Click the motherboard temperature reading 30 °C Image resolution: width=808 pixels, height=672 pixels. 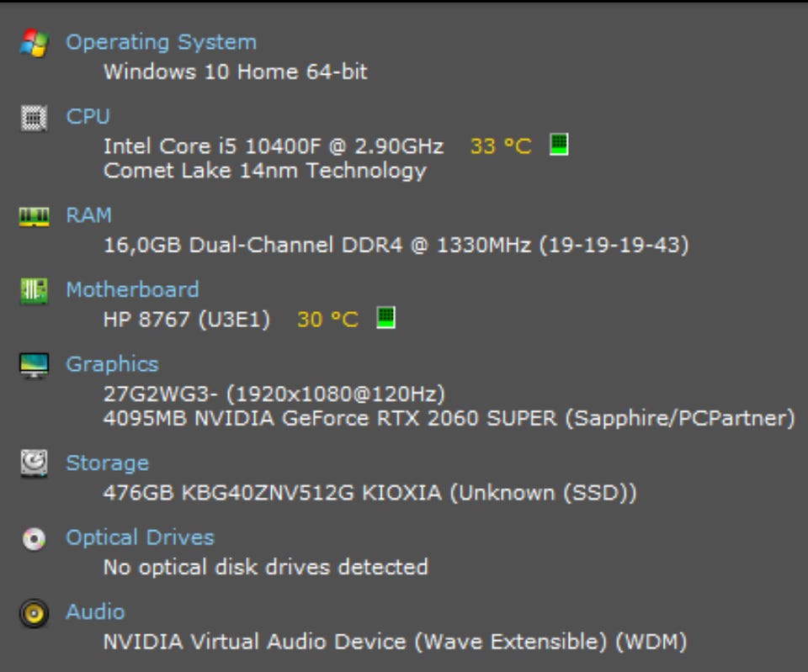pos(327,320)
